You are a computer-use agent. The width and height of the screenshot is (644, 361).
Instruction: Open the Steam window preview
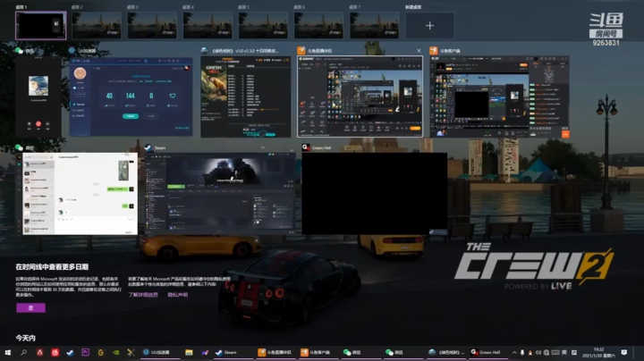pyautogui.click(x=220, y=194)
